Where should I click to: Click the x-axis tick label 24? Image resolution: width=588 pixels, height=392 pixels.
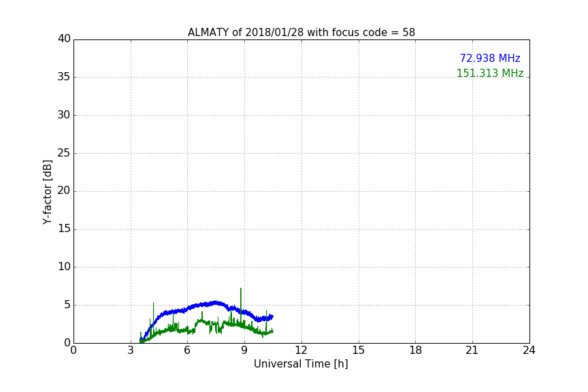click(x=529, y=350)
